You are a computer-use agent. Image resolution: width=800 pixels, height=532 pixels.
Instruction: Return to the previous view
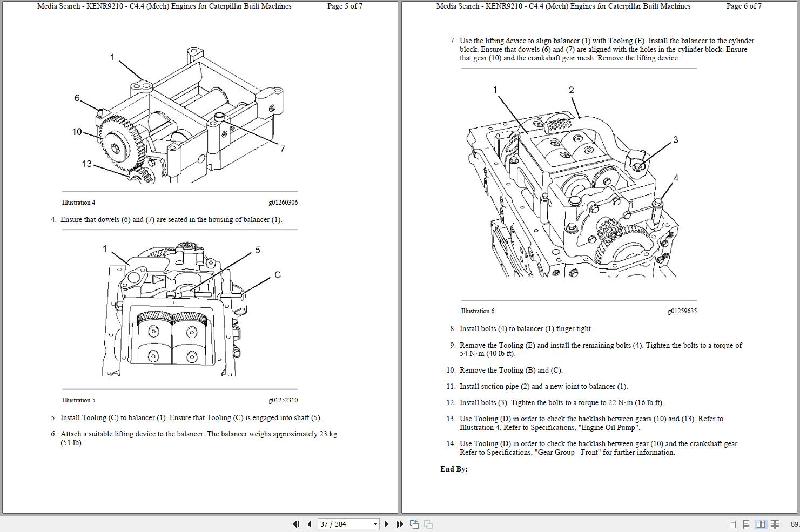[x=414, y=524]
